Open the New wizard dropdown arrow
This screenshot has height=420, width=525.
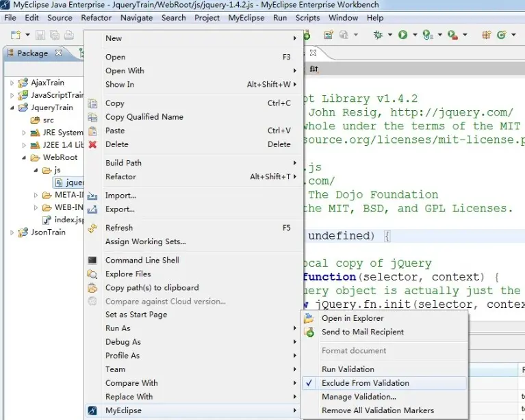tap(27, 35)
